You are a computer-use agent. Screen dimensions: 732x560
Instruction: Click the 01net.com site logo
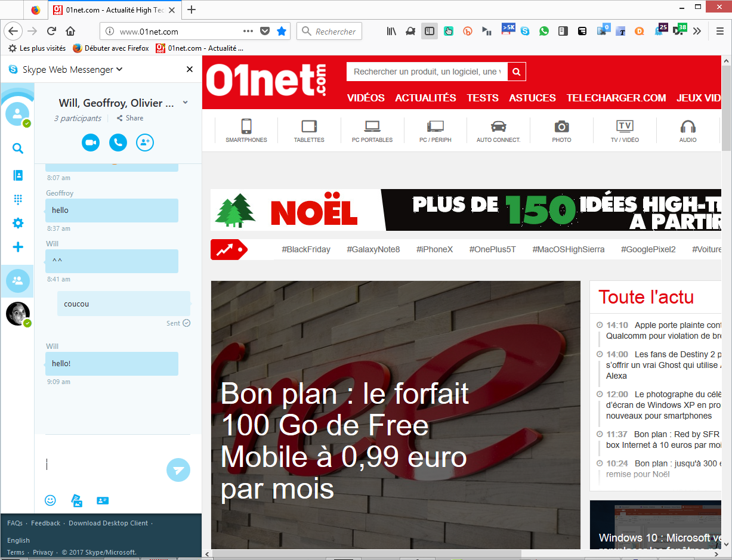coord(267,80)
